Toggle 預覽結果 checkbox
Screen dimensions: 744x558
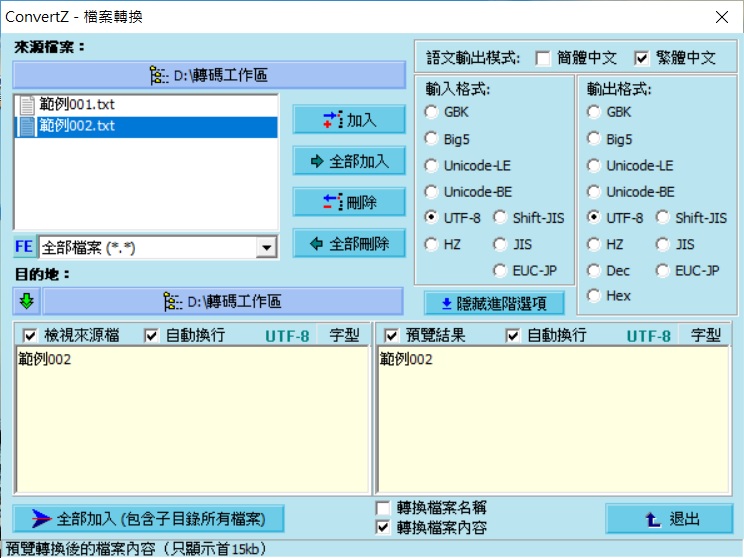[391, 336]
